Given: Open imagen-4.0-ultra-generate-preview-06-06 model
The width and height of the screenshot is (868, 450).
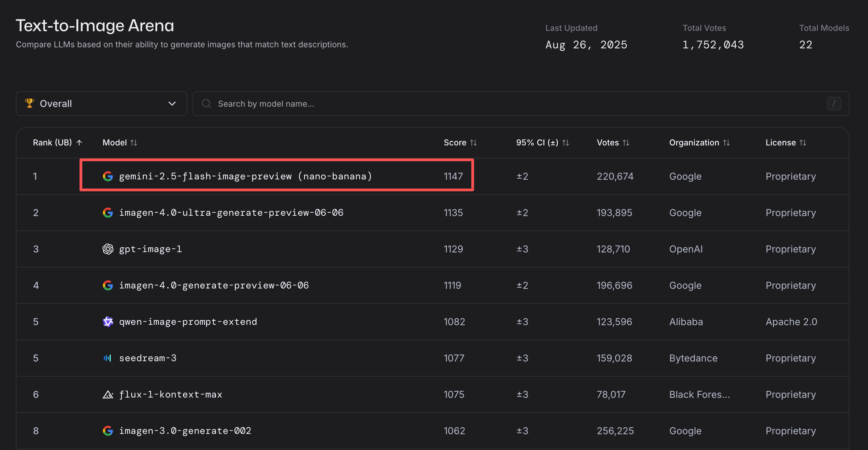Looking at the screenshot, I should pyautogui.click(x=231, y=213).
